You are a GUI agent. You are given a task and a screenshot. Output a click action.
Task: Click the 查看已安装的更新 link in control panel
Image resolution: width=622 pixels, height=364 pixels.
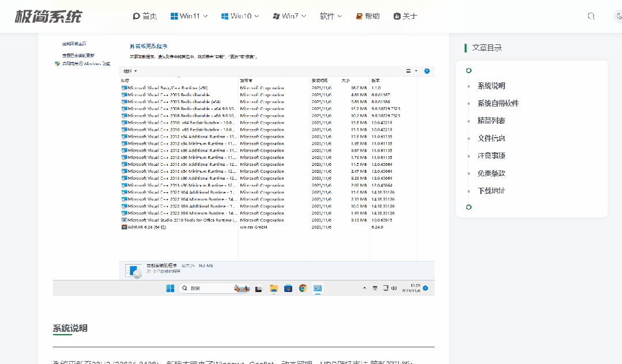tap(78, 55)
